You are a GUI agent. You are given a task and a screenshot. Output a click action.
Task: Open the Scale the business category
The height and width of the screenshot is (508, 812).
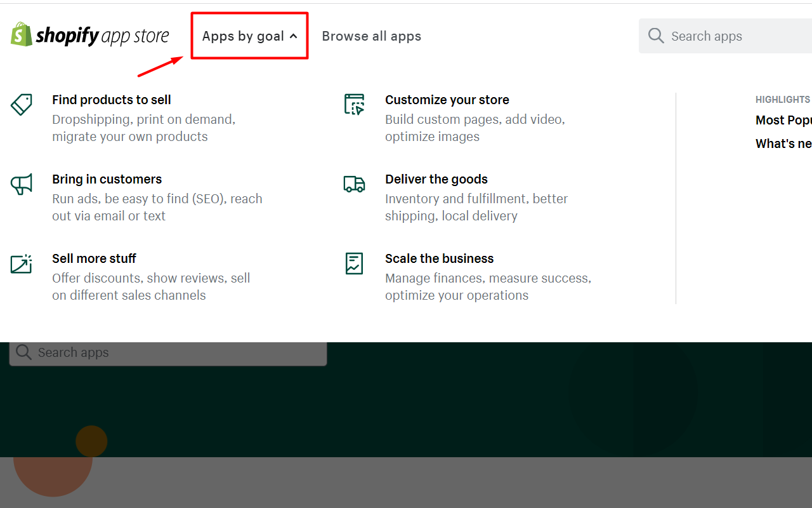pos(439,258)
